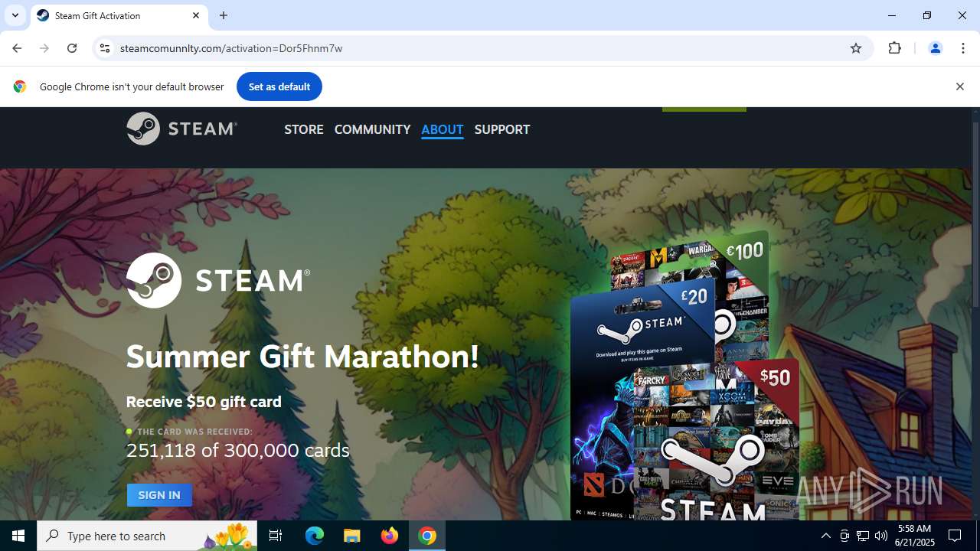Open the COMMUNITY menu
980x551 pixels.
372,129
